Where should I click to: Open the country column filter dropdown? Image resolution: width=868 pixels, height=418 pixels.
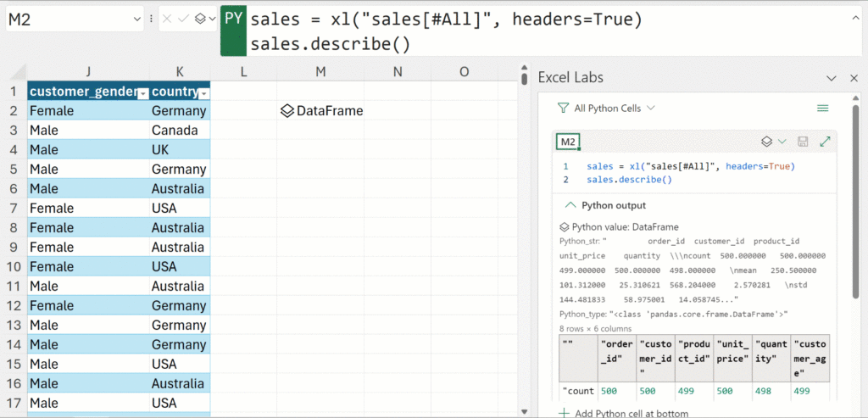[x=203, y=92]
